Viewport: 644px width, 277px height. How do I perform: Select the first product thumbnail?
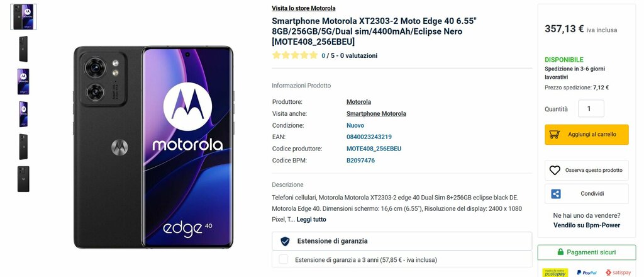pos(23,17)
